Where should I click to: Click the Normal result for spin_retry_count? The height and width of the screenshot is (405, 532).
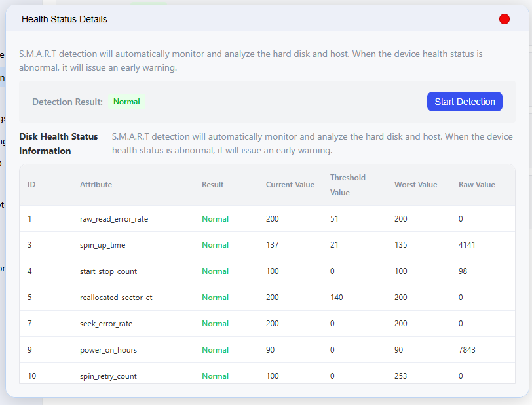pyautogui.click(x=215, y=376)
